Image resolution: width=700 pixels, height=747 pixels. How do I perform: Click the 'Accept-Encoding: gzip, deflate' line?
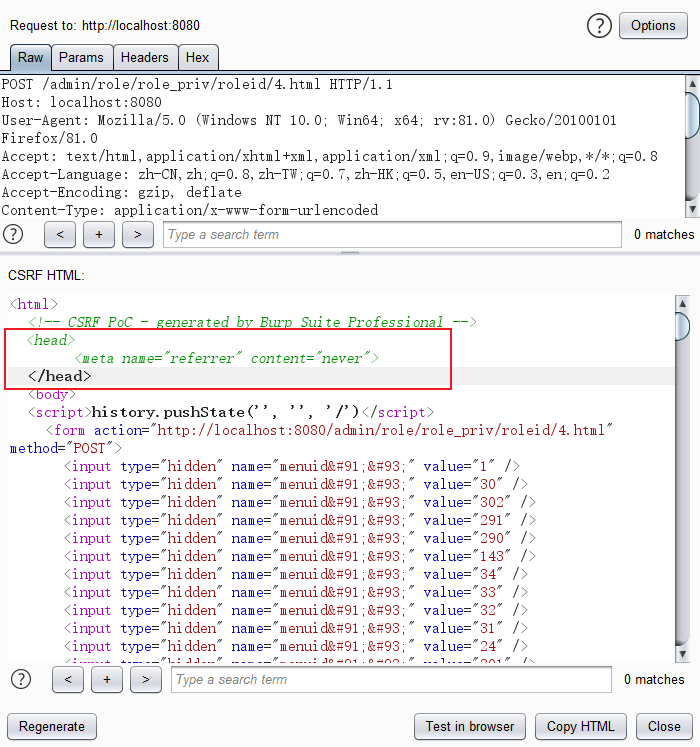click(122, 192)
